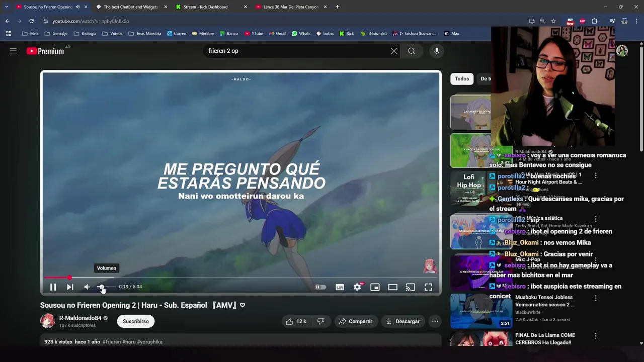Screen dimensions: 644x362
Task: Open Gmail bookmark
Action: click(277, 34)
